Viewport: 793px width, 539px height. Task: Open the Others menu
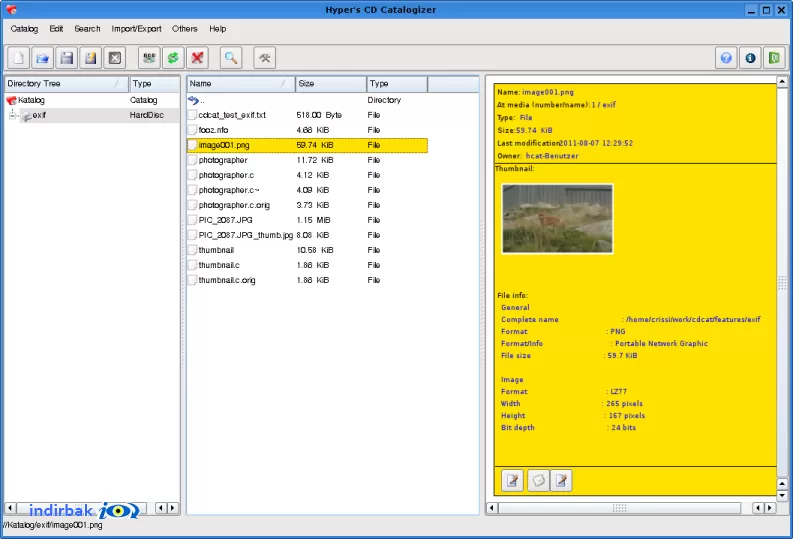185,29
